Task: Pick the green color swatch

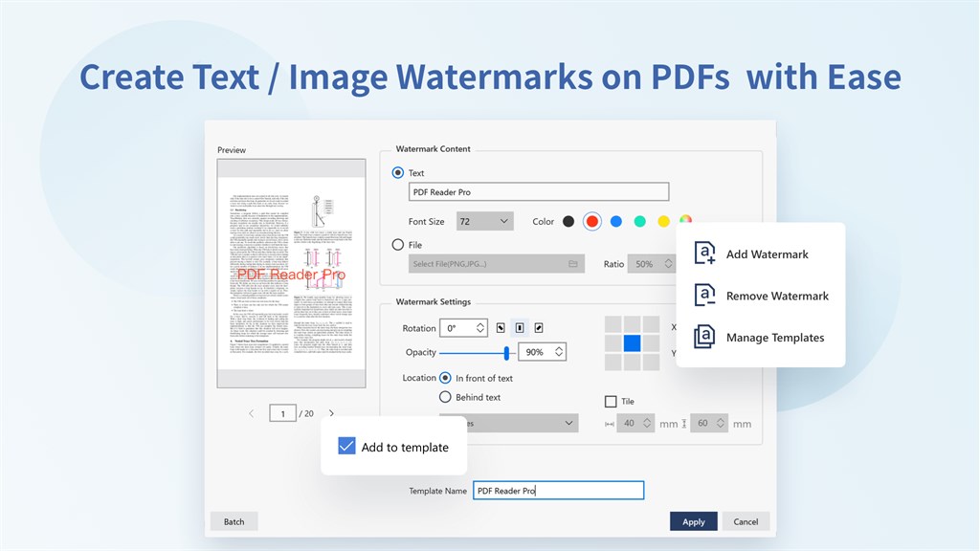Action: 640,221
